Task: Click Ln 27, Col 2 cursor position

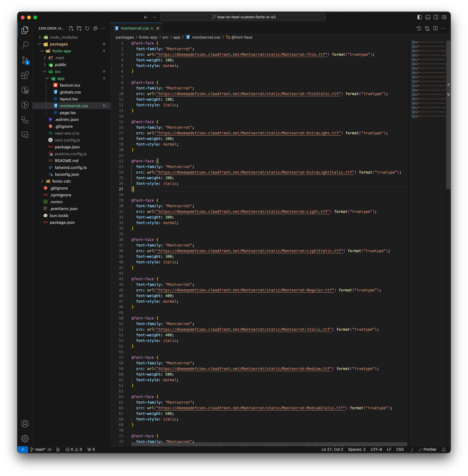Action: [332, 450]
